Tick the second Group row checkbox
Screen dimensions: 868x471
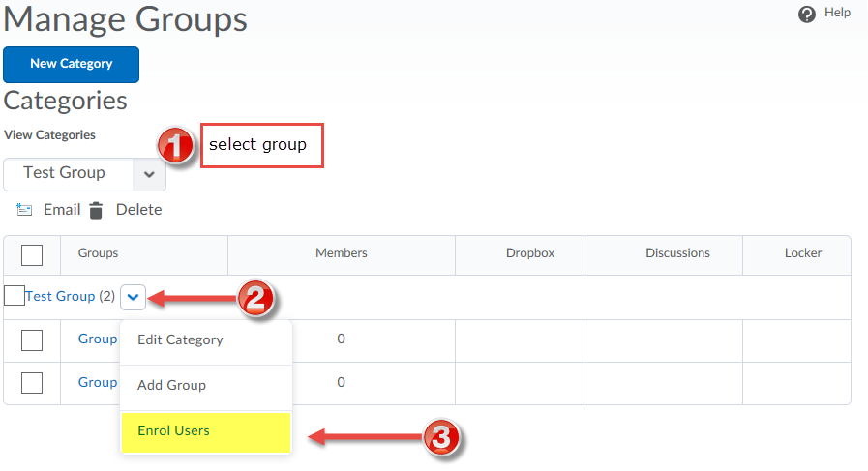tap(32, 382)
